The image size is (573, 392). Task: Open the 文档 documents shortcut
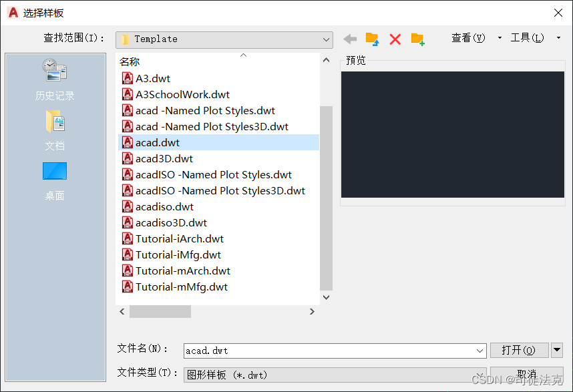coord(55,130)
